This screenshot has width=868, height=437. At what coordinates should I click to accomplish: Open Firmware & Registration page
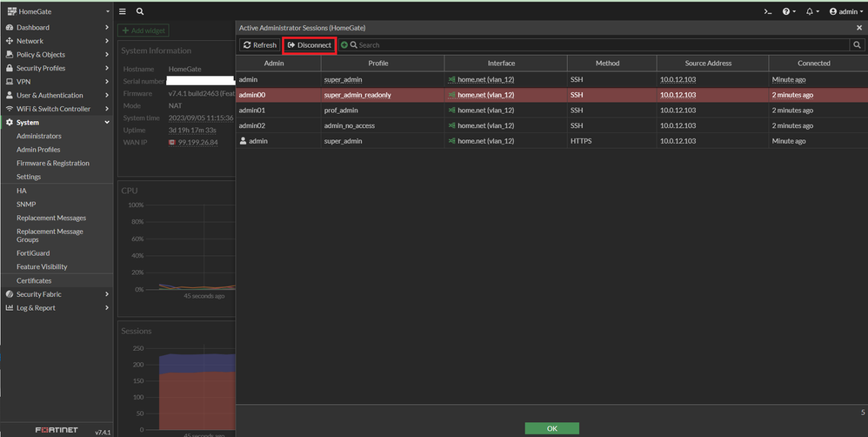click(52, 163)
